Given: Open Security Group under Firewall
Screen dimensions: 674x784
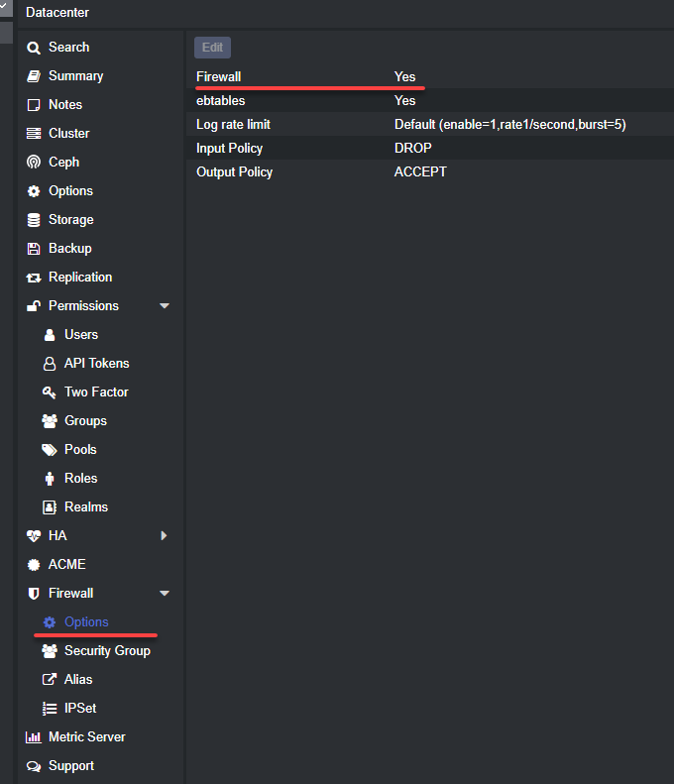Looking at the screenshot, I should click(x=107, y=650).
